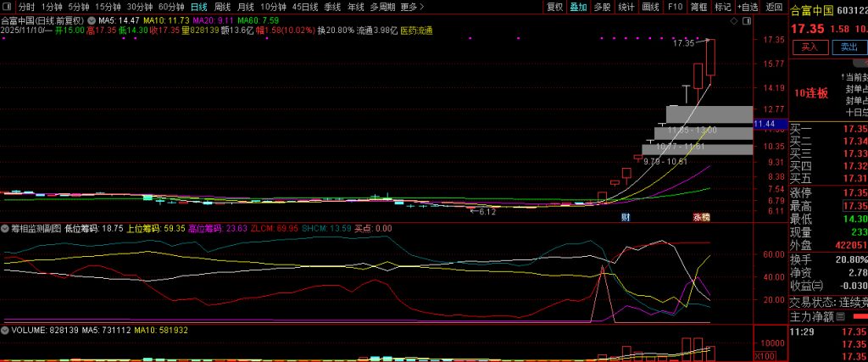This screenshot has width=868, height=362.
Task: Open the 统计 statistics tool
Action: [626, 7]
